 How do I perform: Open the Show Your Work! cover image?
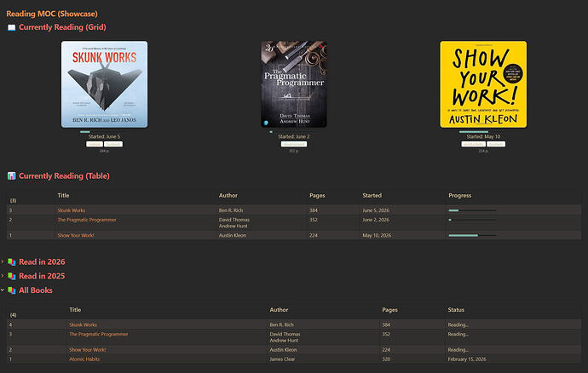click(x=483, y=84)
